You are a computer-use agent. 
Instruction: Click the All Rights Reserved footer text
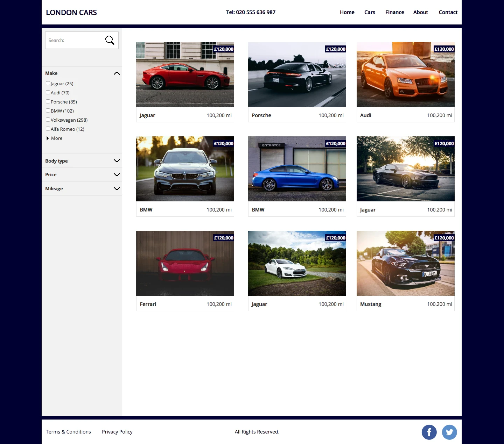(257, 432)
